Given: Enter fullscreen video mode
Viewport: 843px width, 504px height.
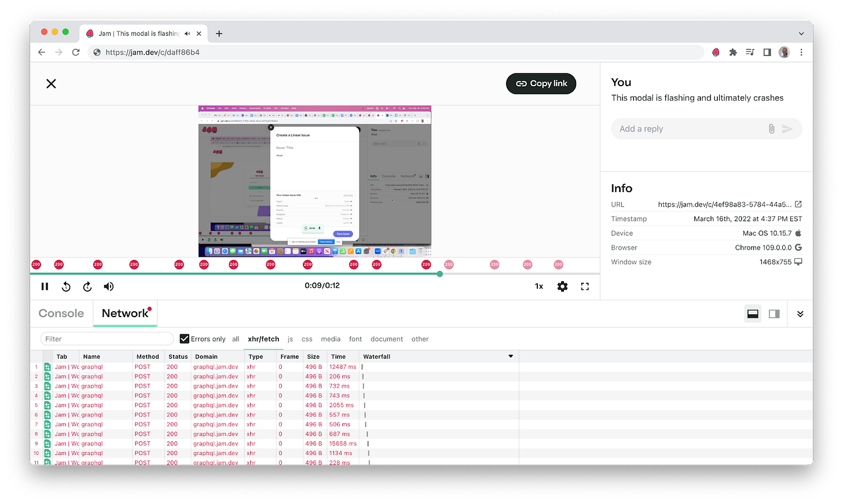Looking at the screenshot, I should tap(585, 286).
